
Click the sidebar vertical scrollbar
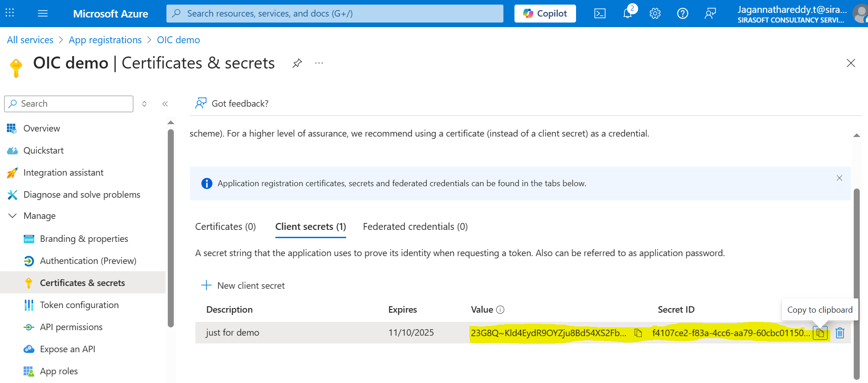pyautogui.click(x=171, y=228)
